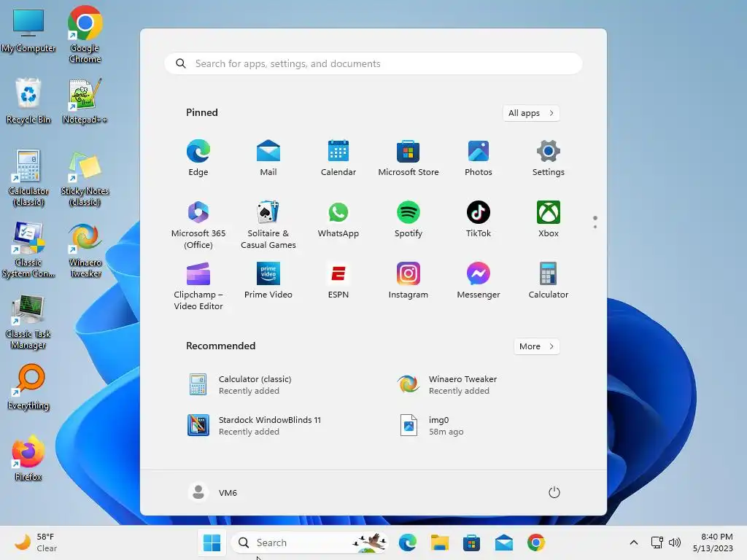The width and height of the screenshot is (747, 560).
Task: Open Microsoft Store in the pinned grid
Action: [409, 158]
